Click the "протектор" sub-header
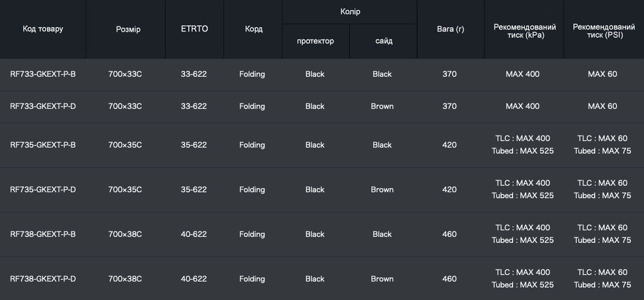This screenshot has height=300, width=644. click(315, 41)
